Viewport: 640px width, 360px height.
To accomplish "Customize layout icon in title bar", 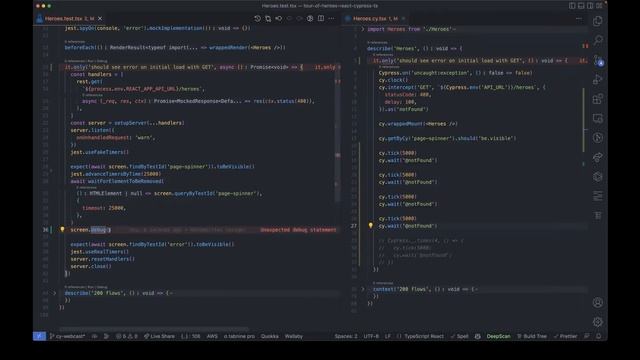I will (x=599, y=6).
